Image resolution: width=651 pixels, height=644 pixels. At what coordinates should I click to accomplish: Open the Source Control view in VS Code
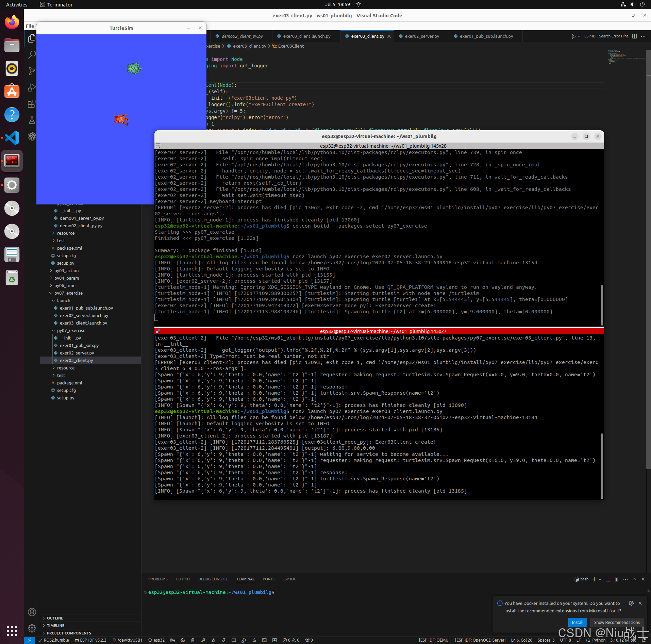(32, 71)
